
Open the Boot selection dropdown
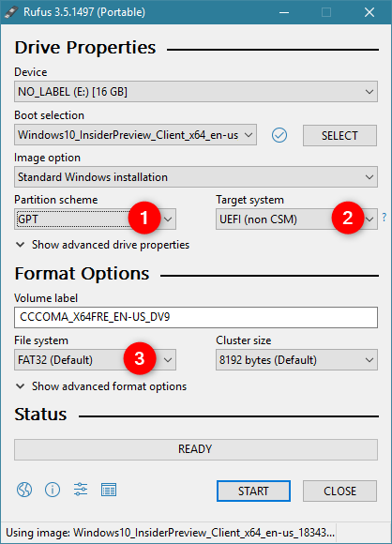point(135,135)
